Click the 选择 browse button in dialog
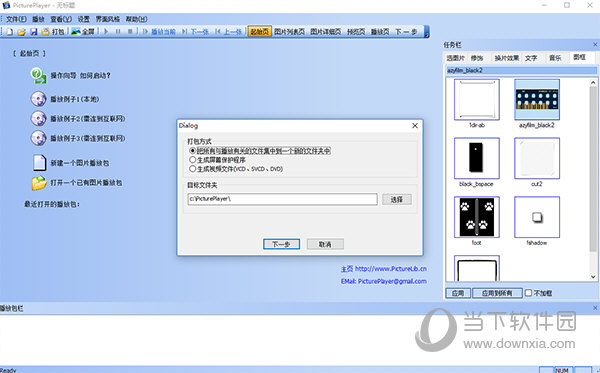This screenshot has height=373, width=600. coord(397,199)
